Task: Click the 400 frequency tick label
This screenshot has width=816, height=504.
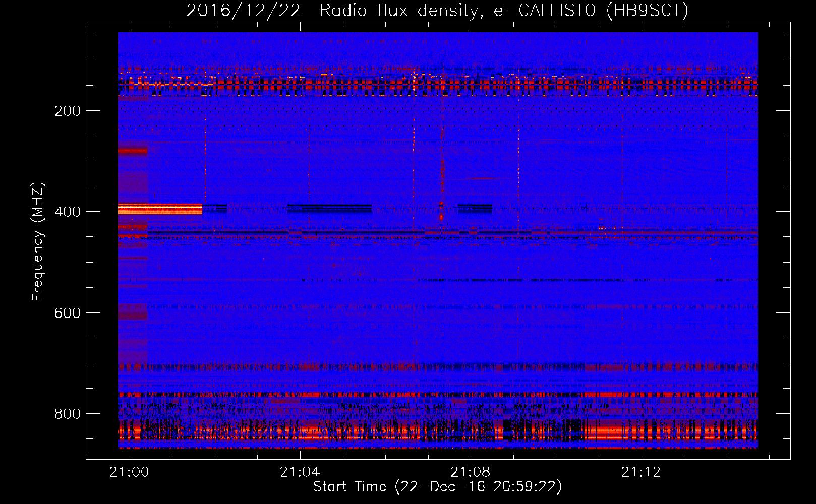Action: click(68, 212)
